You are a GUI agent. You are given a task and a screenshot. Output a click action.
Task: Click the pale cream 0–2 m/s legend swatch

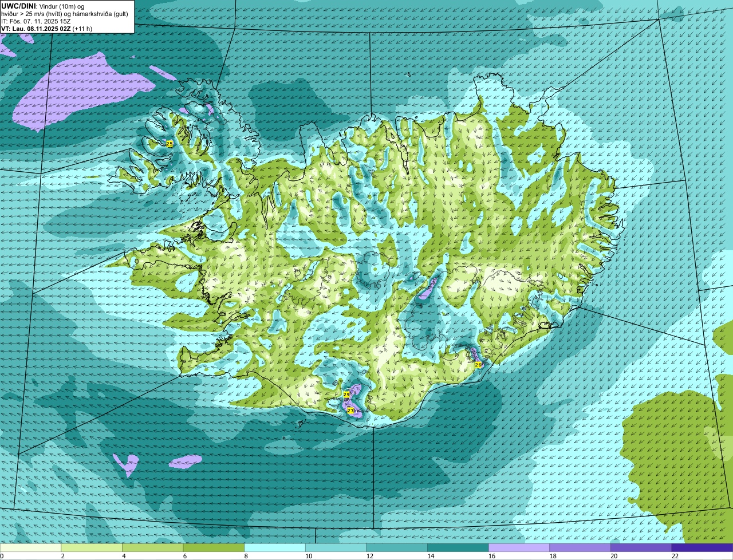pos(30,547)
